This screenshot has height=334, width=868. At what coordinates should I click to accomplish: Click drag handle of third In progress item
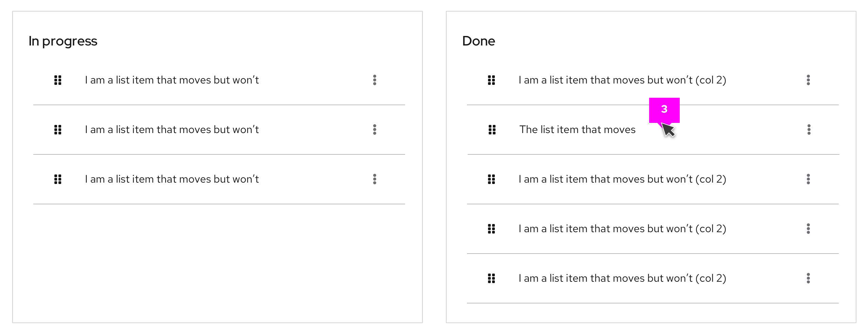point(58,179)
